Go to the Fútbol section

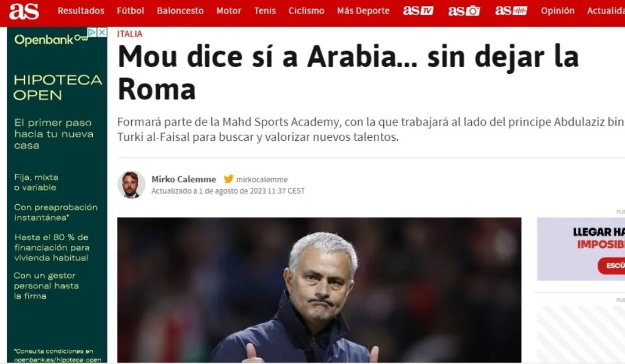coord(131,11)
